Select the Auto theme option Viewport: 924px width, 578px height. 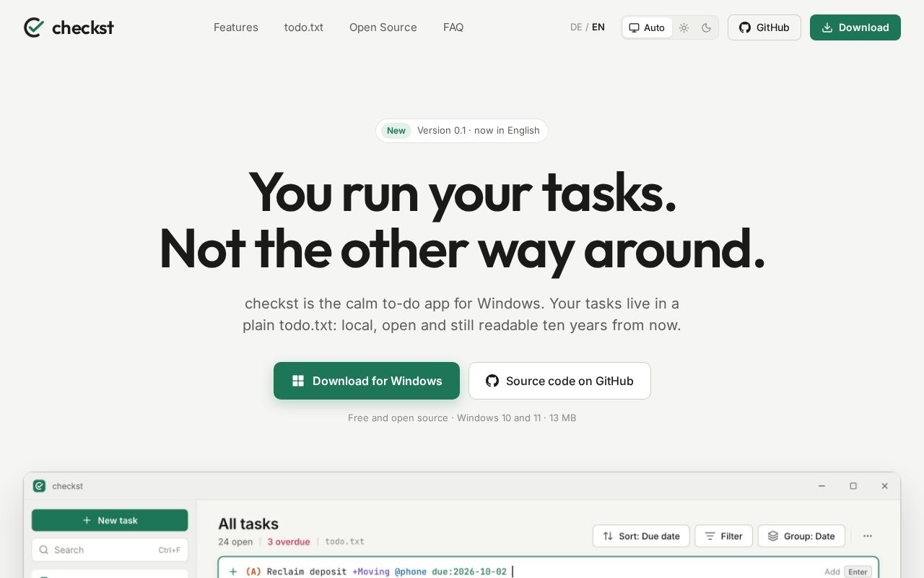point(647,27)
